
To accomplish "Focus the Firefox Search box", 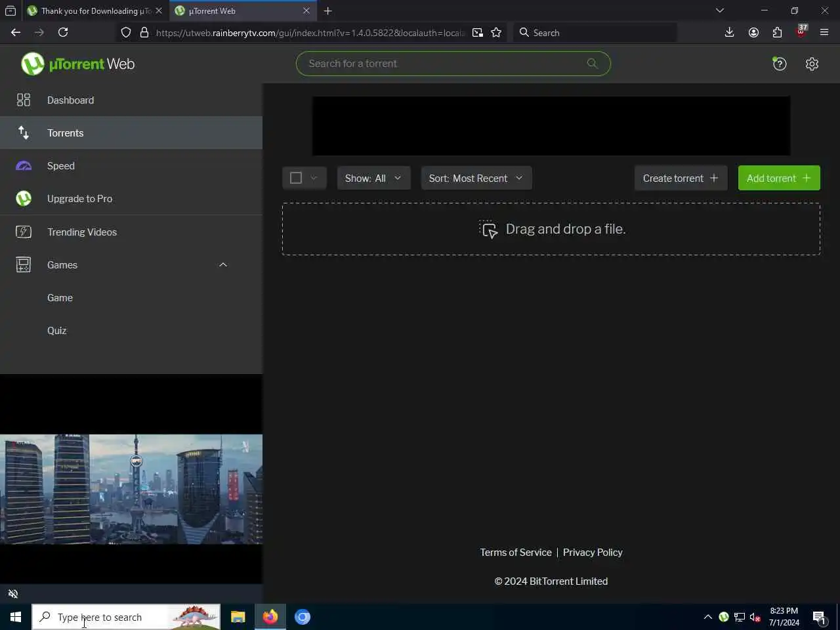I will [595, 32].
